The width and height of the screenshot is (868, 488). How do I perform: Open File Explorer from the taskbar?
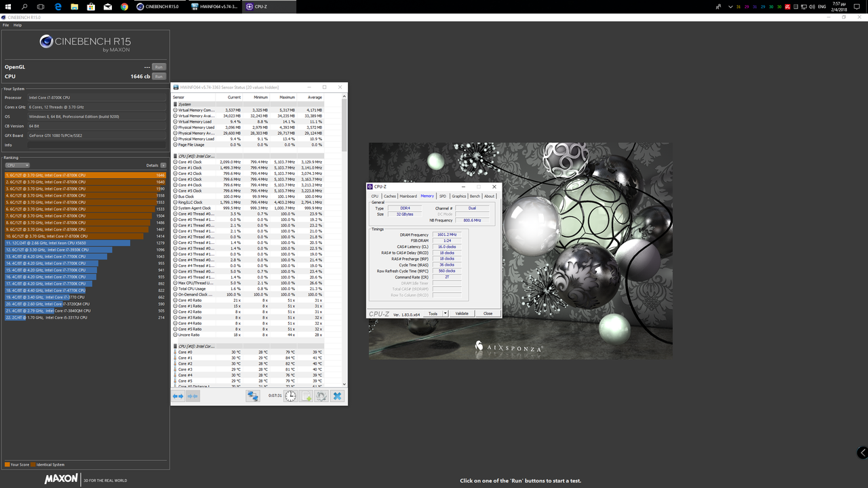tap(75, 6)
